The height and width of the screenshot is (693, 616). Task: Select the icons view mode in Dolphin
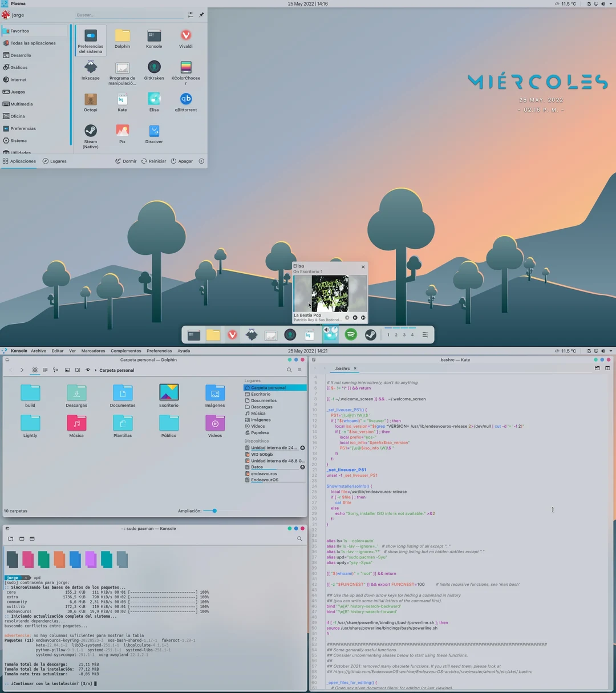click(35, 370)
